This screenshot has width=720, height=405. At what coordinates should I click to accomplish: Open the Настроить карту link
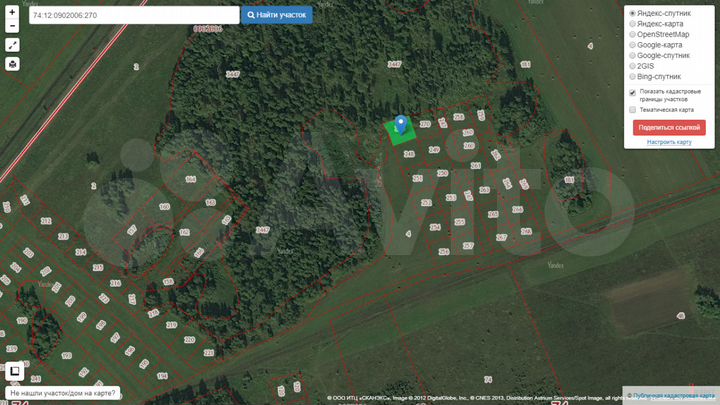[x=669, y=142]
